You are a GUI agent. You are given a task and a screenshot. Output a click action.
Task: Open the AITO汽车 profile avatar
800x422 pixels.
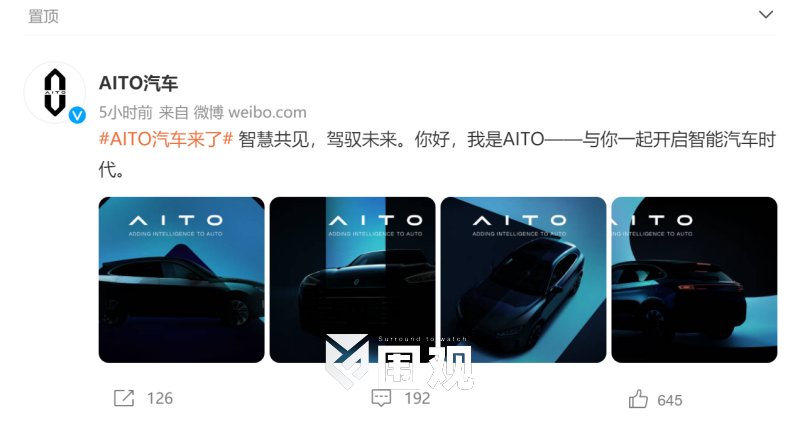tap(55, 92)
